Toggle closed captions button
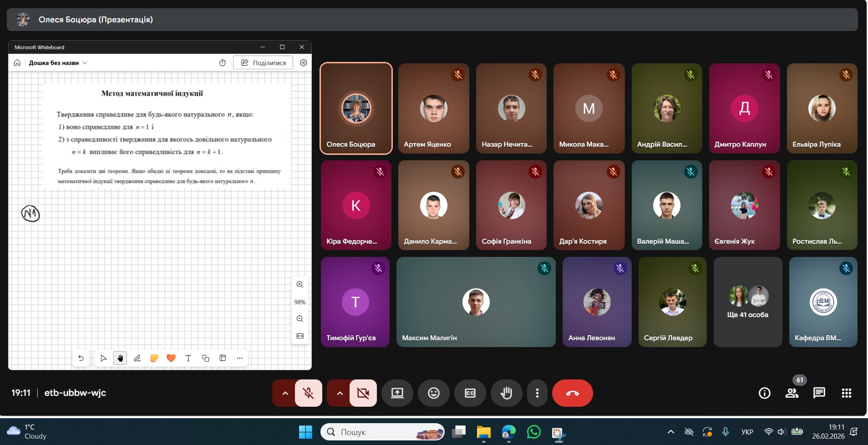Viewport: 868px width, 445px height. [x=470, y=393]
